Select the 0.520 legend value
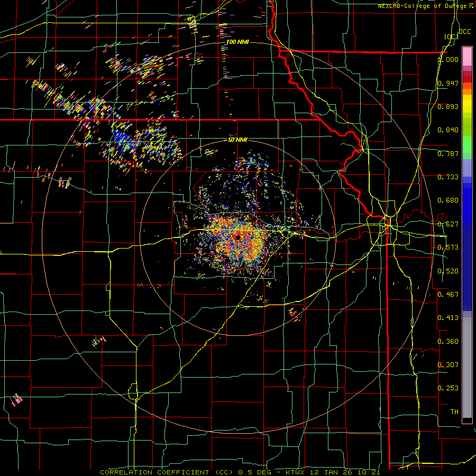The height and width of the screenshot is (476, 476). 448,271
